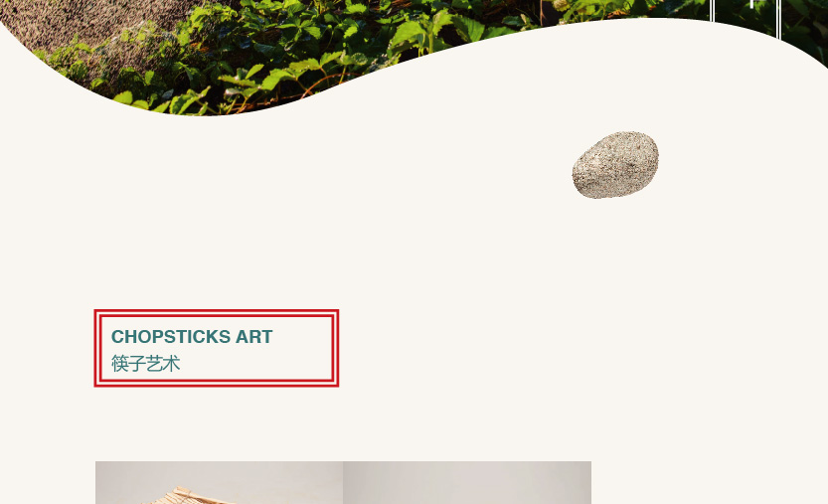Select the Chinese subtitle 筷子艺术

146,364
